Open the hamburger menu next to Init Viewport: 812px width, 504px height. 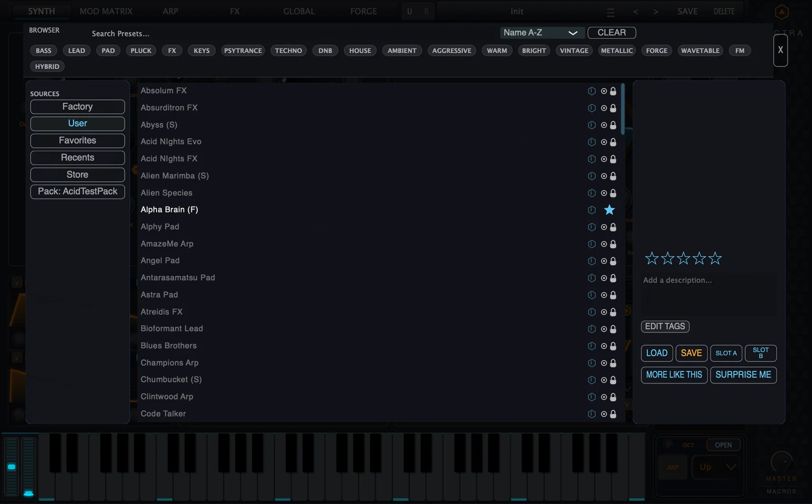[610, 12]
